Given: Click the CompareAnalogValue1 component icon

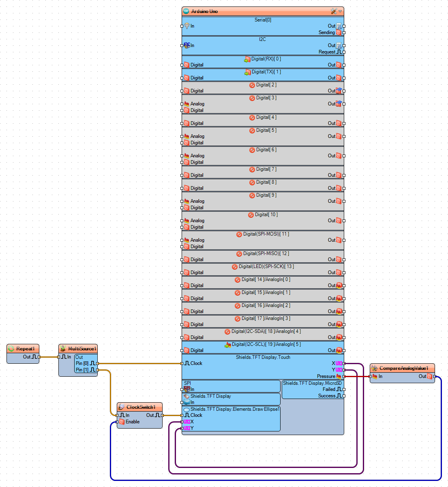Looking at the screenshot, I should coord(375,368).
